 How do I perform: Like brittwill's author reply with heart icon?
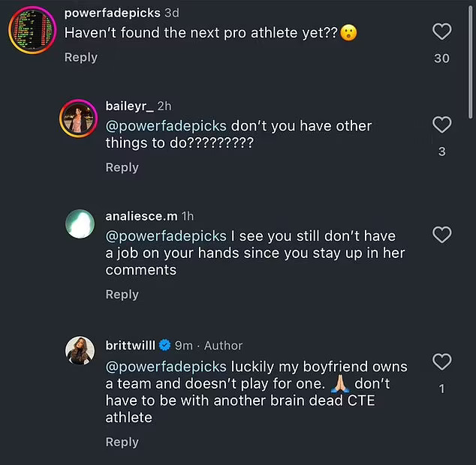442,362
